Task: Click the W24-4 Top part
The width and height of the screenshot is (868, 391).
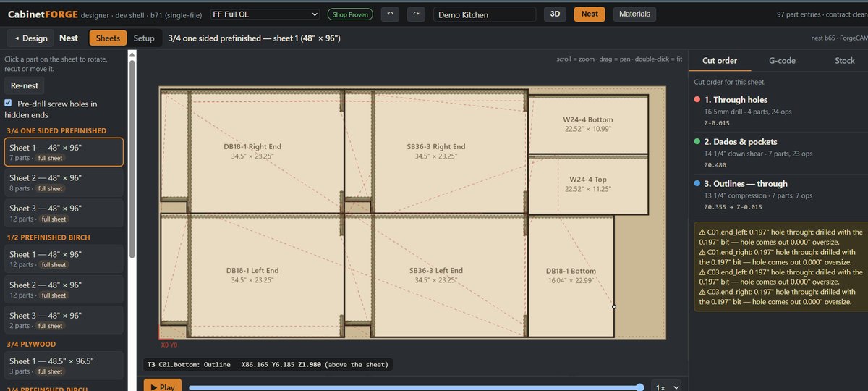Action: click(588, 184)
